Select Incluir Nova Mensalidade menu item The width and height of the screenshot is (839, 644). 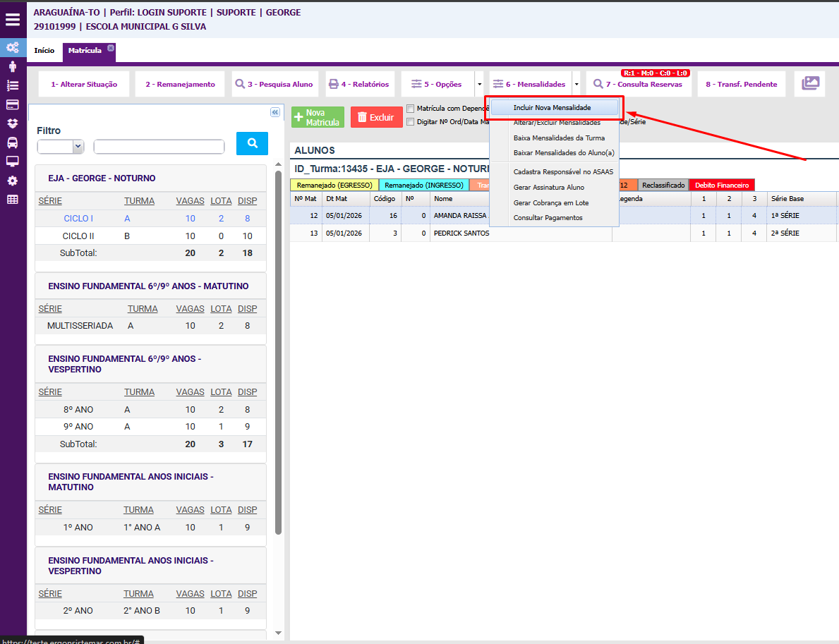pos(552,108)
